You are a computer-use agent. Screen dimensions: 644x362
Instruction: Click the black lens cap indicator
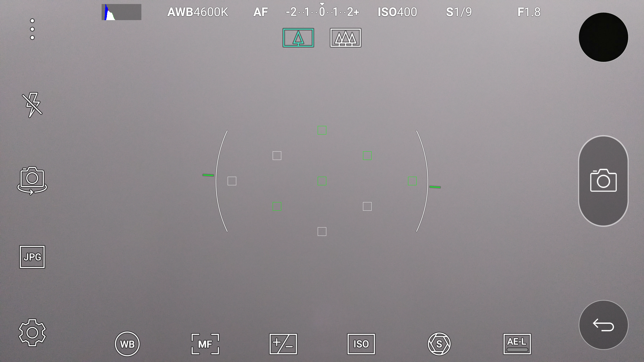(x=603, y=37)
